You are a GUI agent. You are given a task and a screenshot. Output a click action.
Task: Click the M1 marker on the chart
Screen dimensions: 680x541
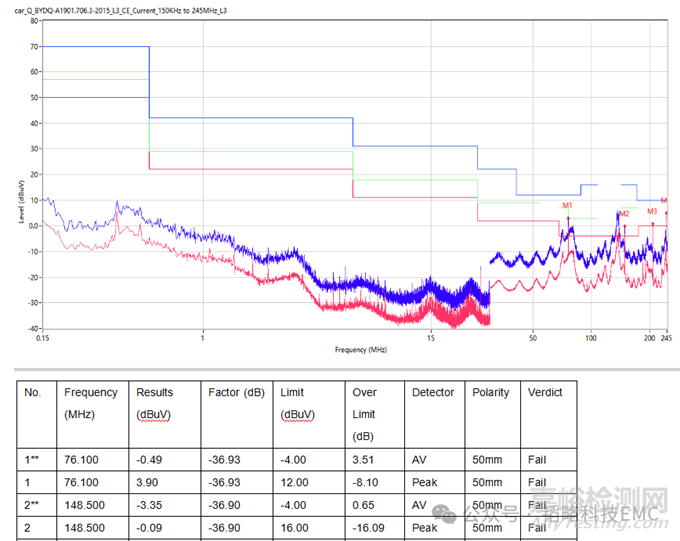tap(567, 205)
